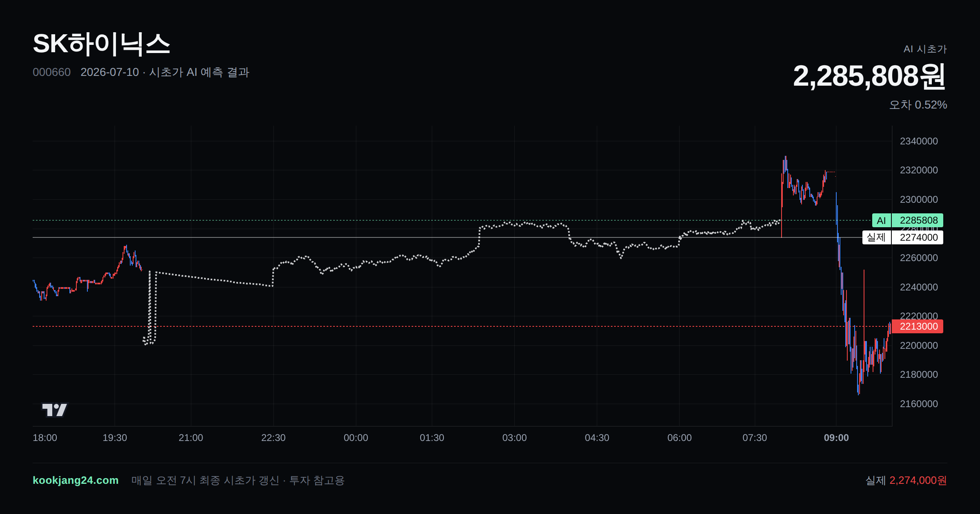The width and height of the screenshot is (980, 514).
Task: Click the 18:00 time axis label
Action: [45, 438]
